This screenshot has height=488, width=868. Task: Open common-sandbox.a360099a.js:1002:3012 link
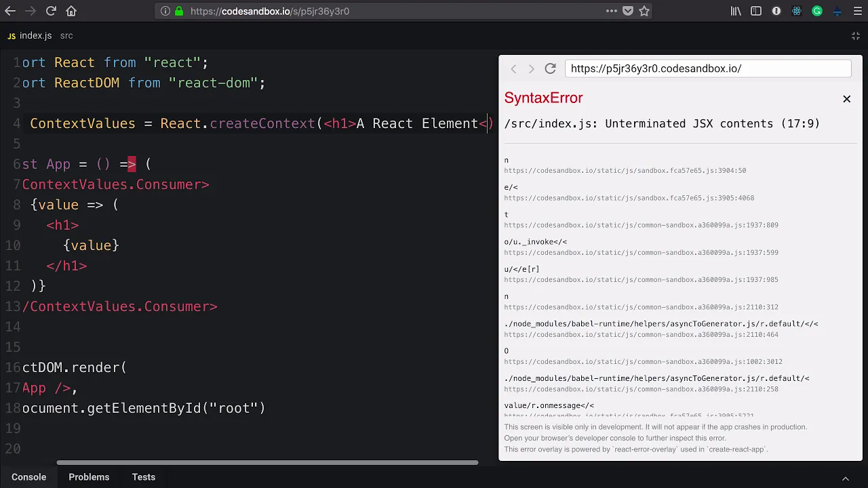(x=643, y=362)
